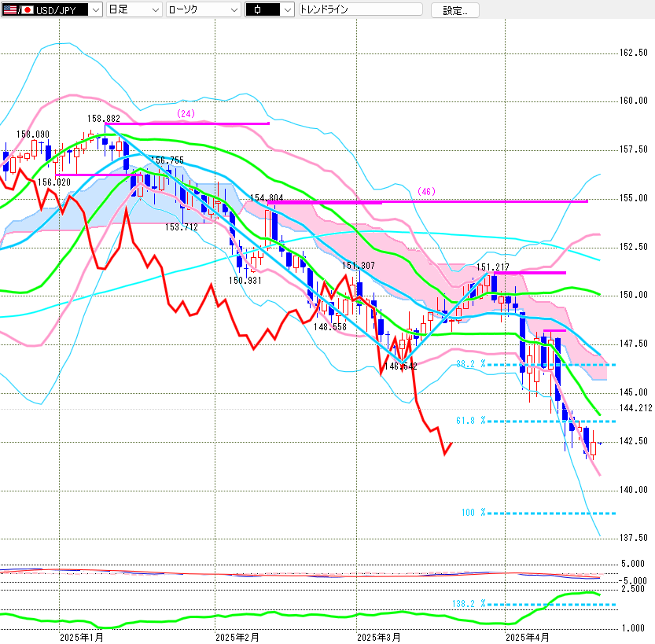Click the 61.8 % Fibonacci label
655x644 pixels.
click(x=471, y=421)
